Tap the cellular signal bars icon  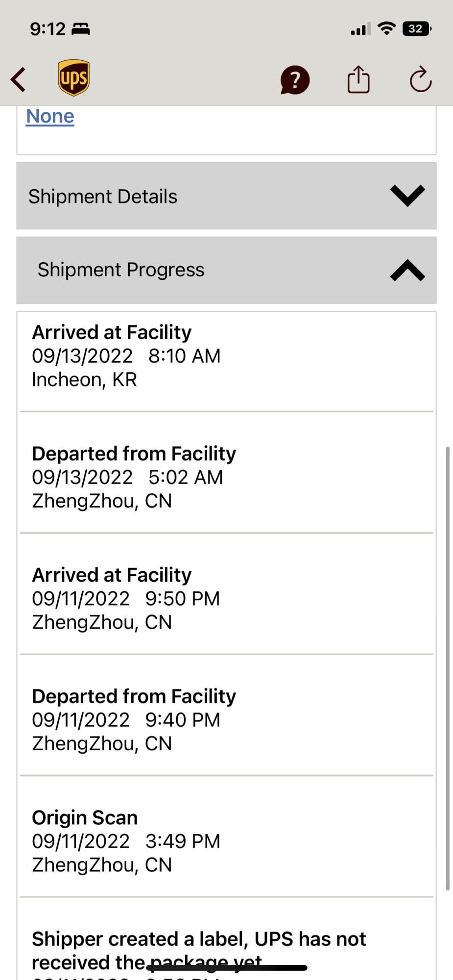click(x=360, y=29)
